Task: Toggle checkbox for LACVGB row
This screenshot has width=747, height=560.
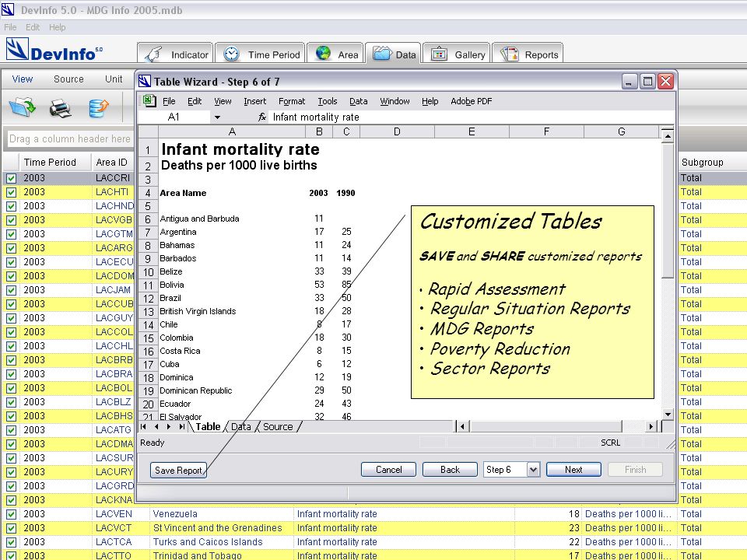Action: tap(11, 220)
